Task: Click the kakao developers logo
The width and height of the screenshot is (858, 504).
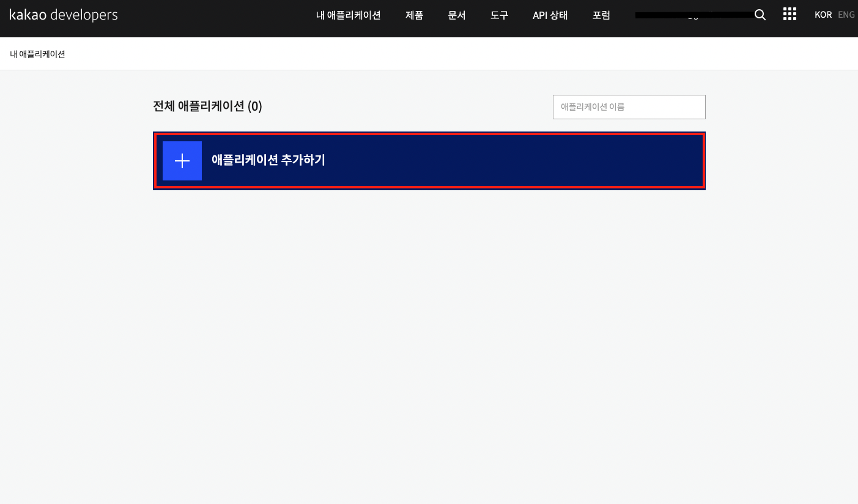Action: 64,15
